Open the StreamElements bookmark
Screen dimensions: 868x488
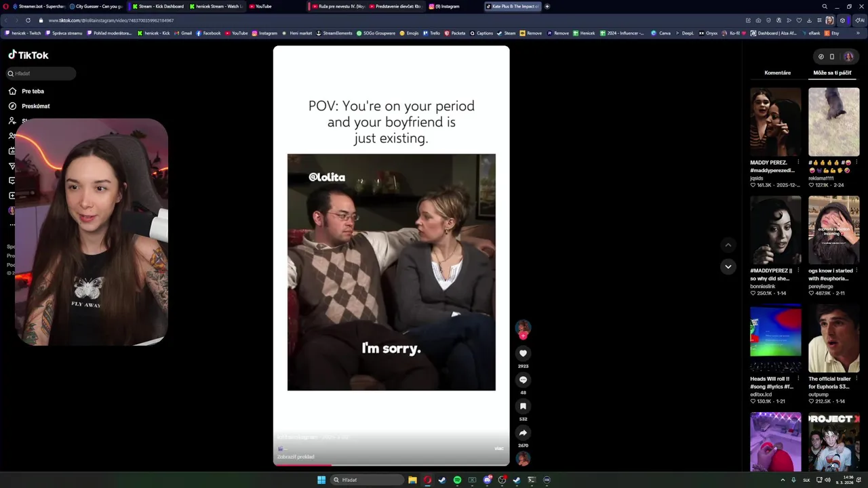334,33
